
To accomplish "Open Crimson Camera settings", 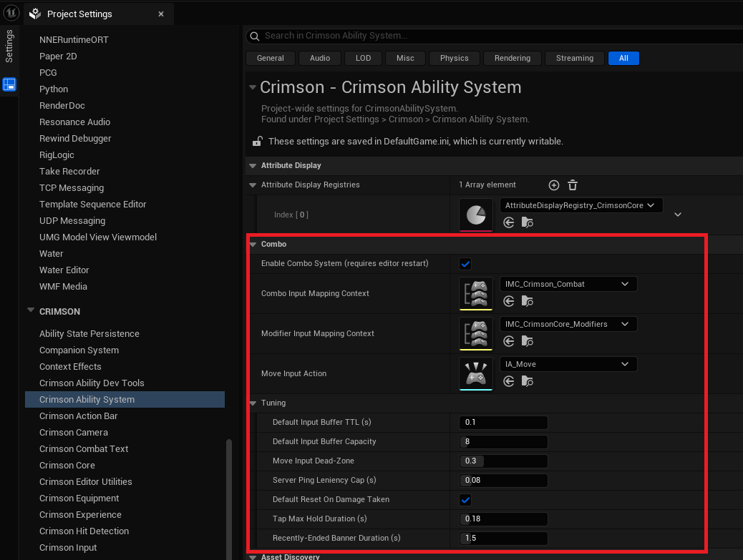I will pos(74,433).
